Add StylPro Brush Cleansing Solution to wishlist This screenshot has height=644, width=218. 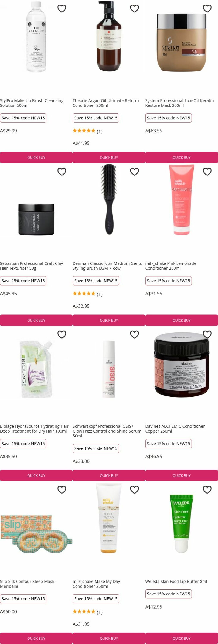pyautogui.click(x=62, y=9)
